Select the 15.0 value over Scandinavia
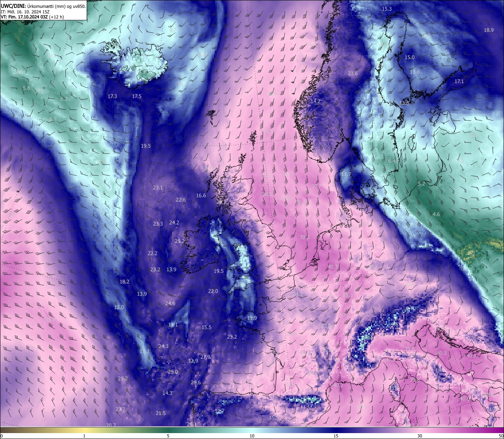 [410, 57]
